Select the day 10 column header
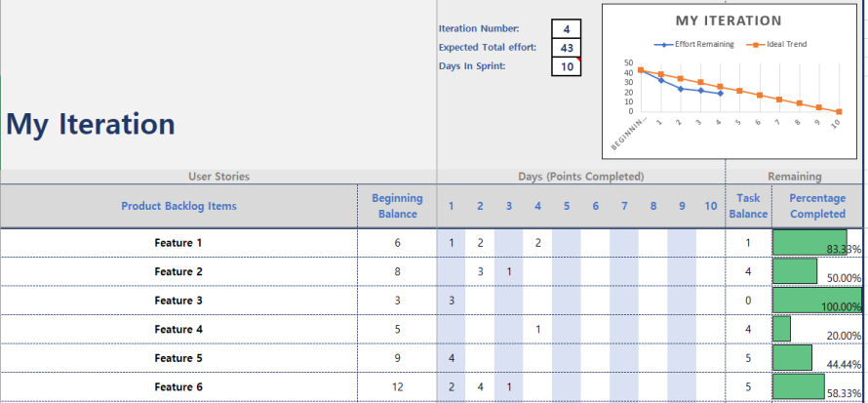868x403 pixels. coord(711,206)
